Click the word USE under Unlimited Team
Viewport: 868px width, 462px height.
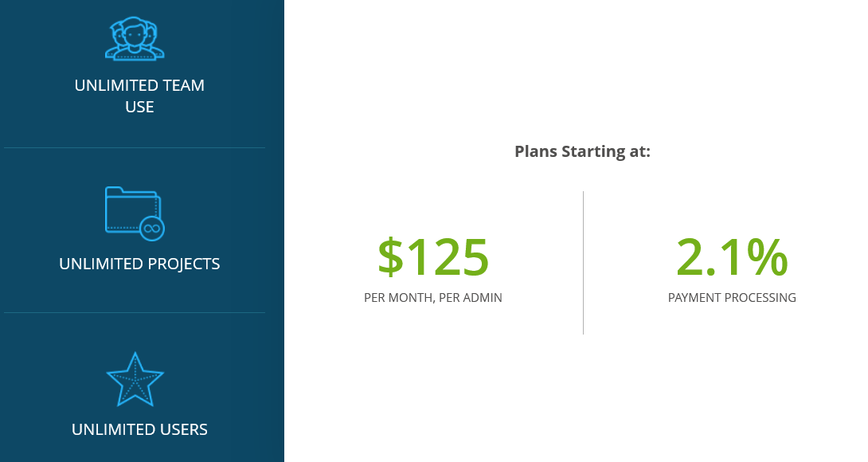[139, 107]
